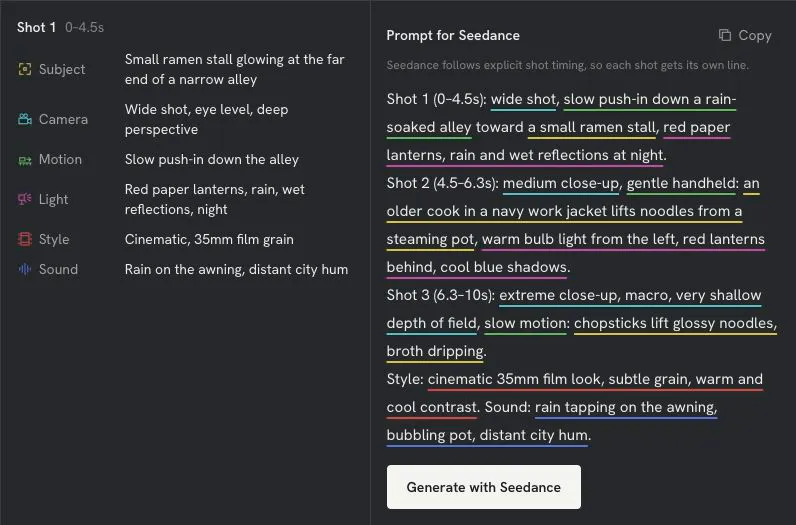The height and width of the screenshot is (525, 796).
Task: Click the Style film-strip icon
Action: pos(25,239)
